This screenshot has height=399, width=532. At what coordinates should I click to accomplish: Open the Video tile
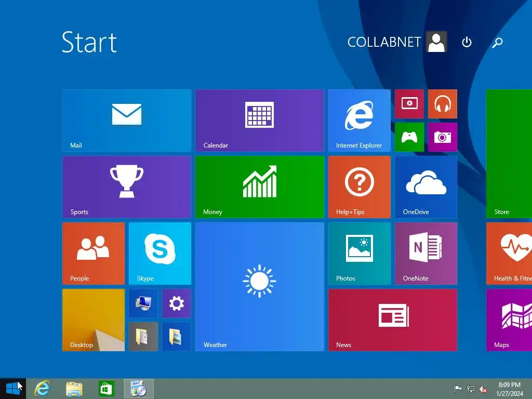coord(409,103)
